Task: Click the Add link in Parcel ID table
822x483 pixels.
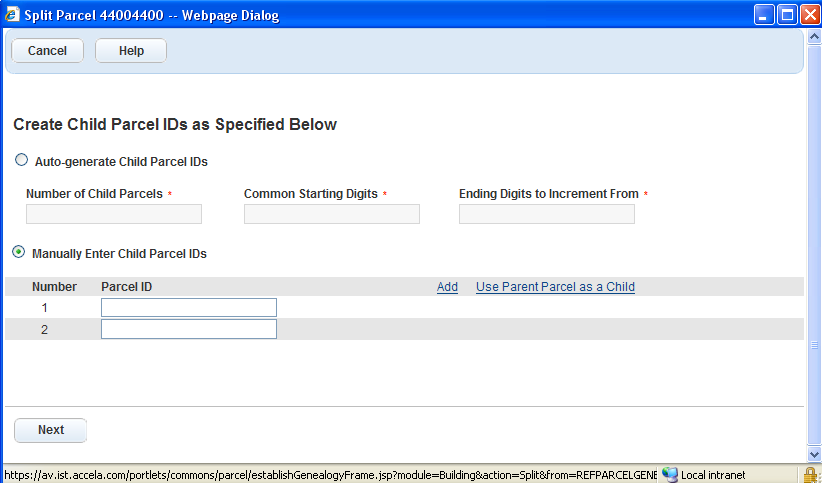Action: pos(447,287)
